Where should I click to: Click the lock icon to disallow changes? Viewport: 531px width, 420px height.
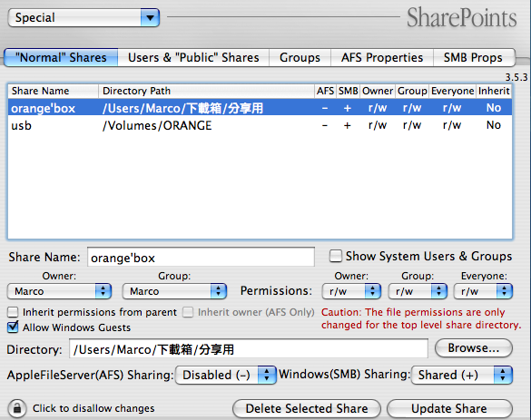(17, 408)
